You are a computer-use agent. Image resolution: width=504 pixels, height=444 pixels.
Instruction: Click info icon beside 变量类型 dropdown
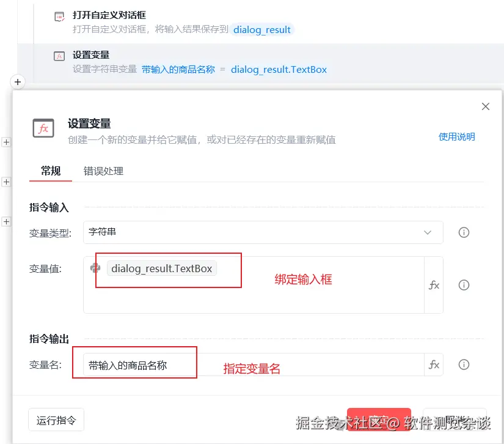[464, 232]
